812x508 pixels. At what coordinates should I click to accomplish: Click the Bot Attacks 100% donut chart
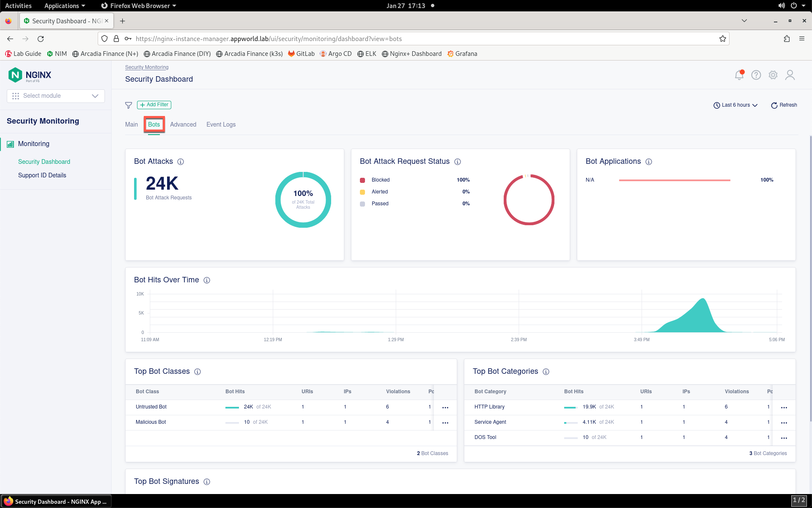(303, 200)
